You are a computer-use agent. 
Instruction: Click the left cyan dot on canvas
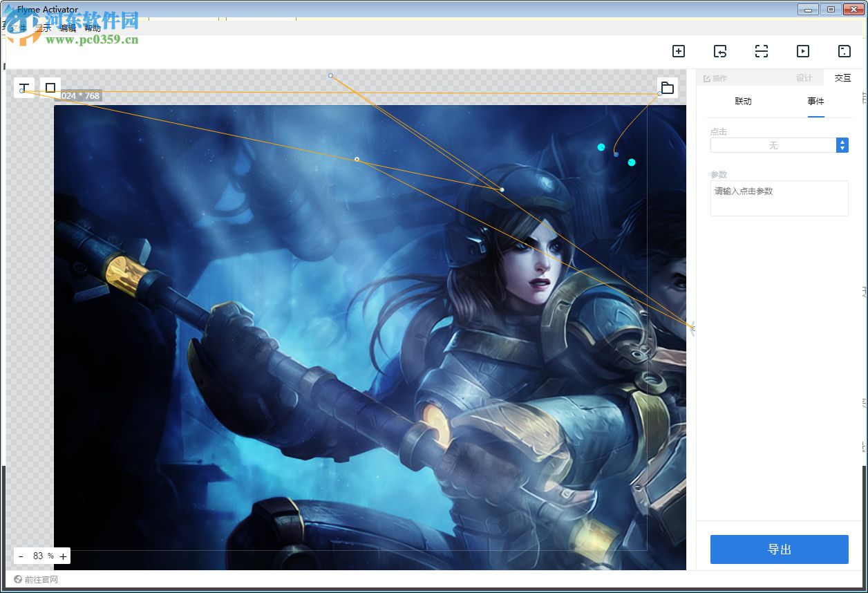601,147
